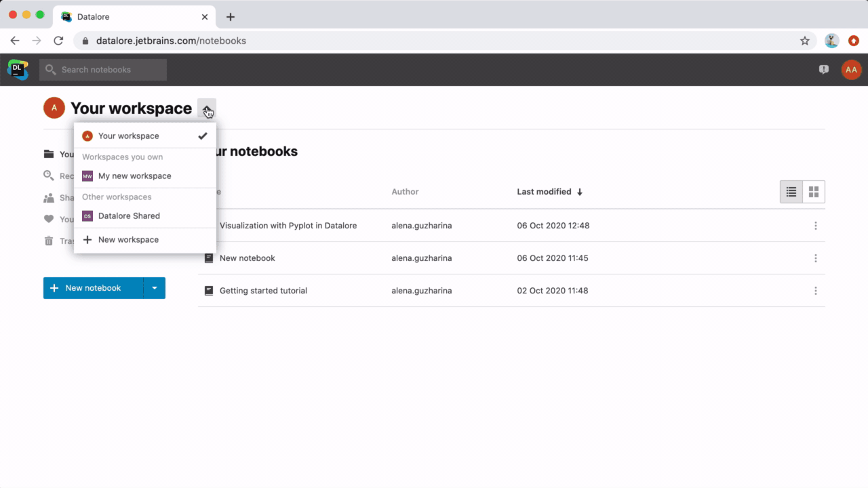
Task: Open options menu for the New notebook row
Action: click(816, 258)
